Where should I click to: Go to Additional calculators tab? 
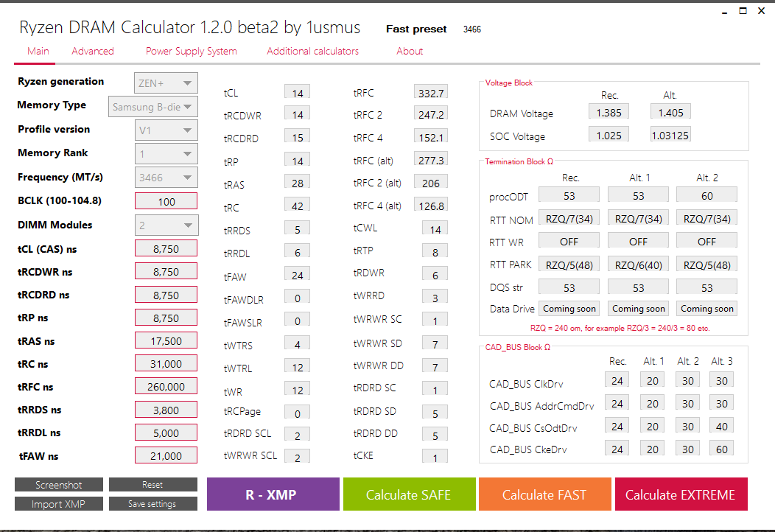click(x=313, y=51)
